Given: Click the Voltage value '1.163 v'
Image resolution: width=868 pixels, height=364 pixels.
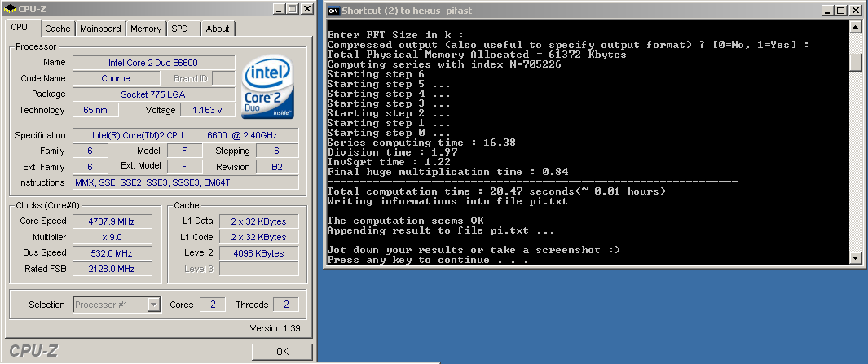Looking at the screenshot, I should (x=207, y=110).
